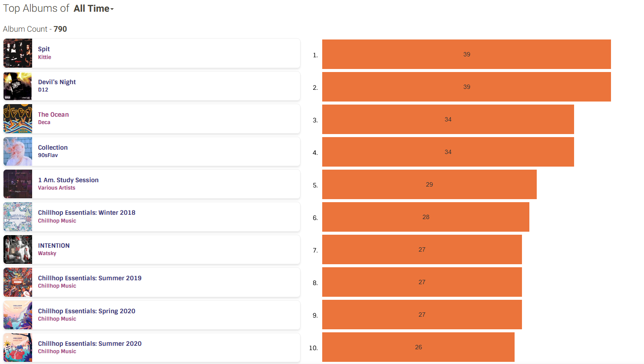Click the Devil's Night album cover
Image resolution: width=644 pixels, height=364 pixels.
tap(18, 86)
